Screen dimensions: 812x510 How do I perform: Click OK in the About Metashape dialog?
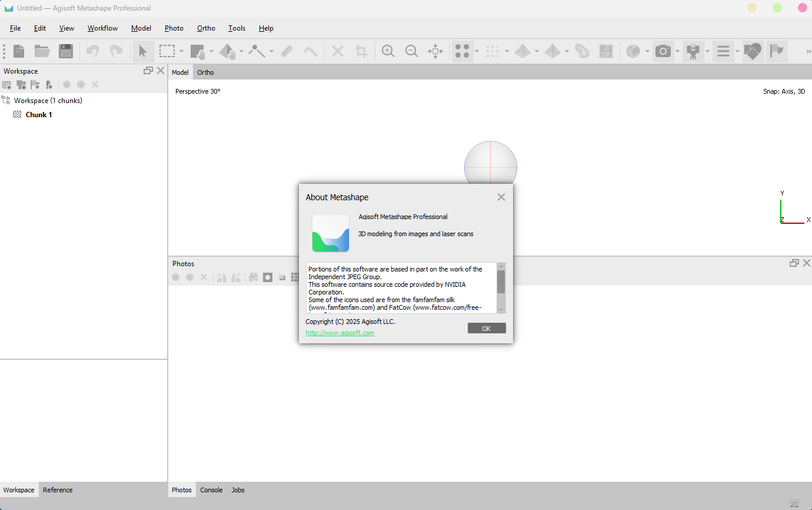tap(487, 328)
